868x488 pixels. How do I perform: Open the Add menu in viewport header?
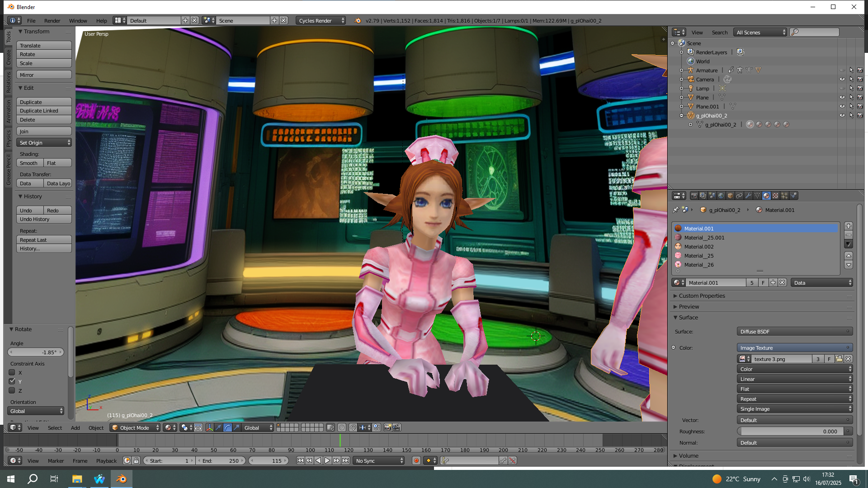75,427
